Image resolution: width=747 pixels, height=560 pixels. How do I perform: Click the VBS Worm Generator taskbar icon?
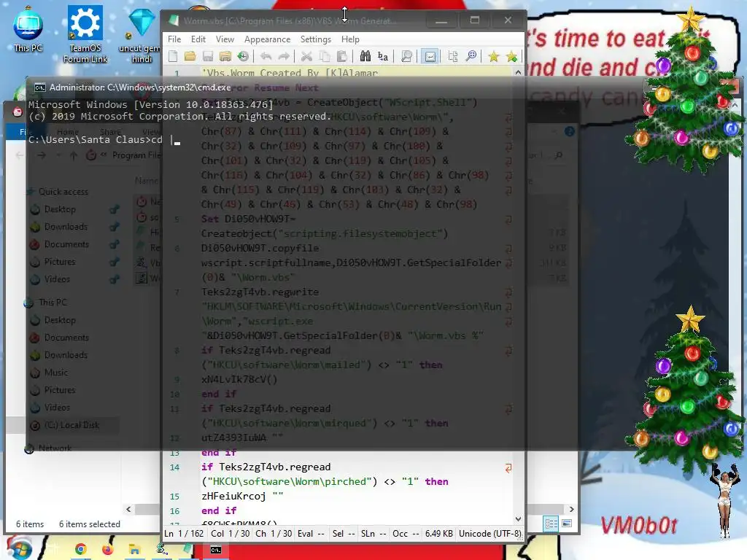(x=162, y=550)
